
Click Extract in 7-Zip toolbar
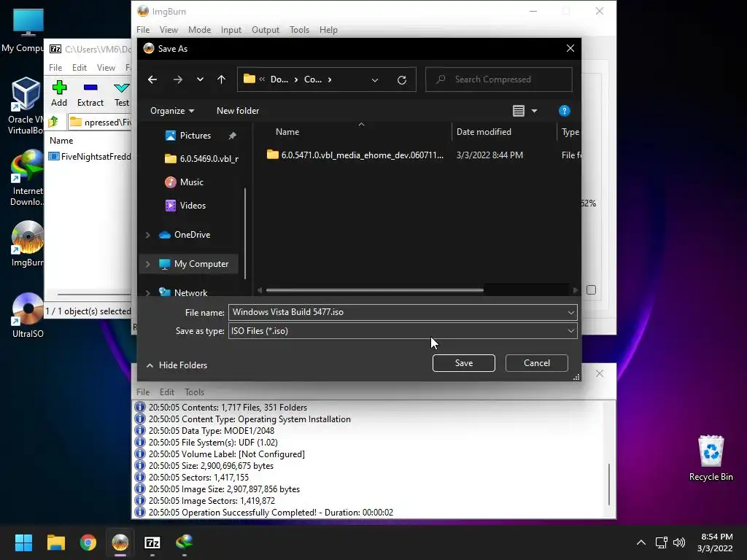point(90,93)
